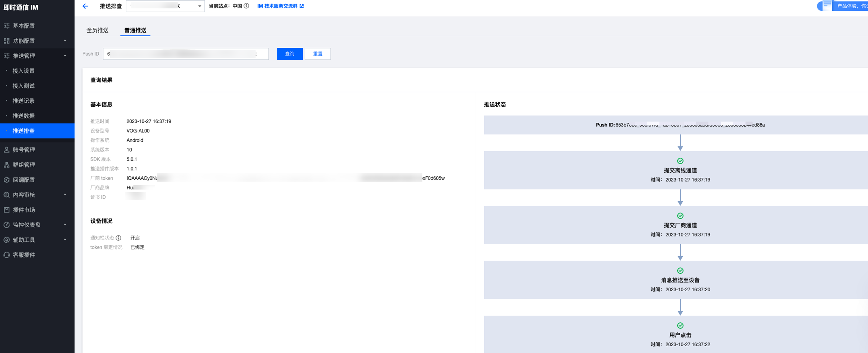Viewport: 868px width, 353px height.
Task: Click the 客服插件 headset icon
Action: 6,255
